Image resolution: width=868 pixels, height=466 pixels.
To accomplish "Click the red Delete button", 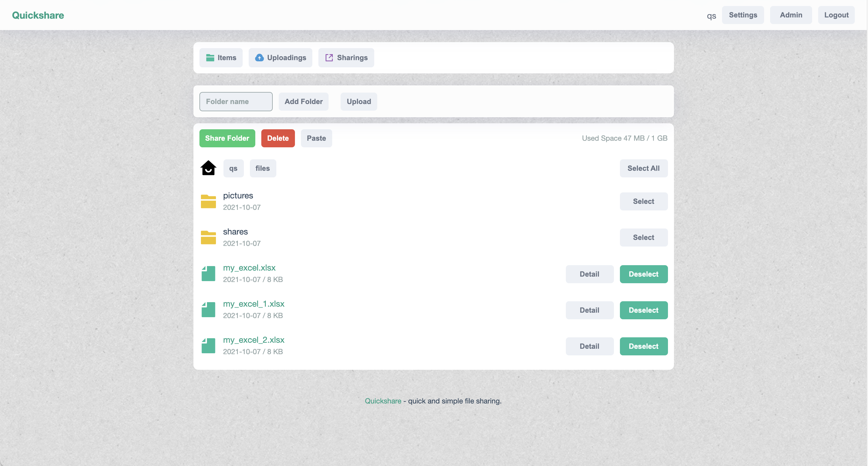I will click(278, 138).
